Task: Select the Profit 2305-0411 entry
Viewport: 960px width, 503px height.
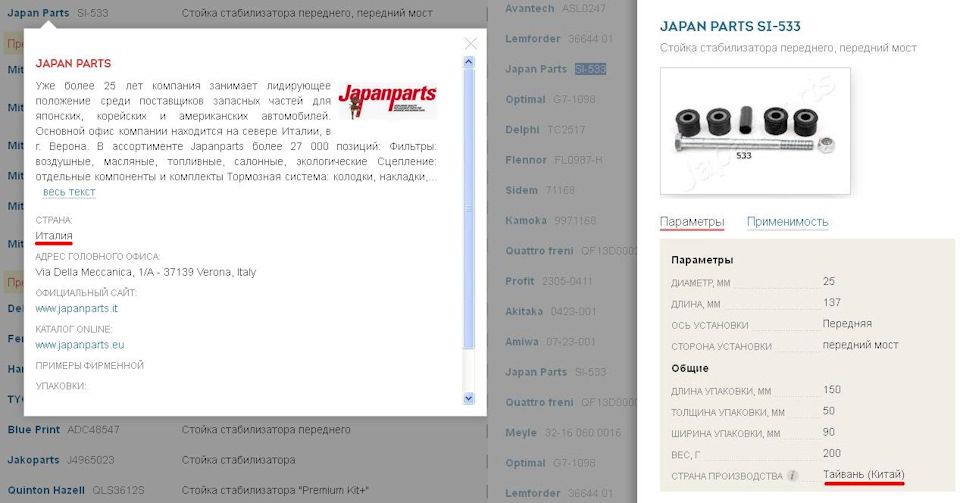Action: [549, 281]
